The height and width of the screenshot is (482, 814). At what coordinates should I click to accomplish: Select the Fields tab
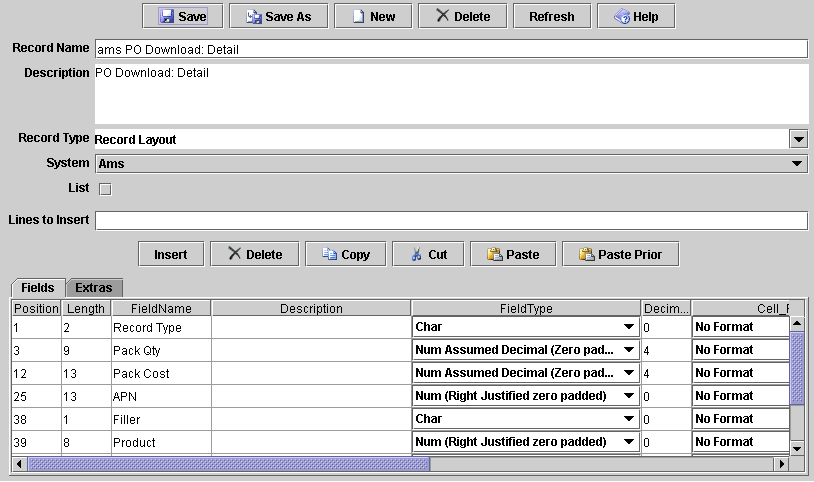point(38,287)
